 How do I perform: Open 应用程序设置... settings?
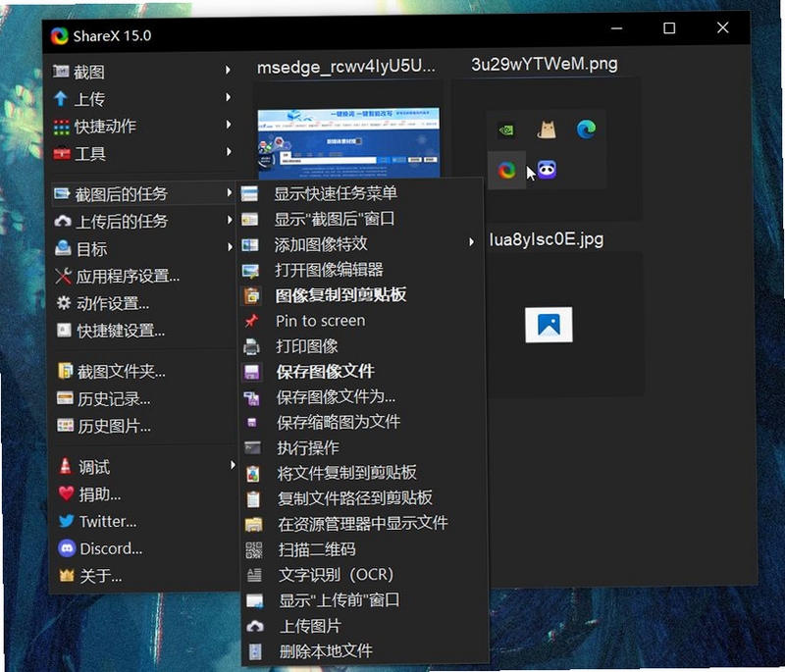pos(128,277)
